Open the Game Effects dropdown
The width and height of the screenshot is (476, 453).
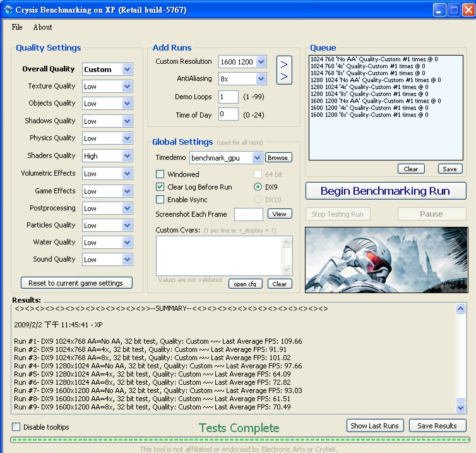[127, 191]
